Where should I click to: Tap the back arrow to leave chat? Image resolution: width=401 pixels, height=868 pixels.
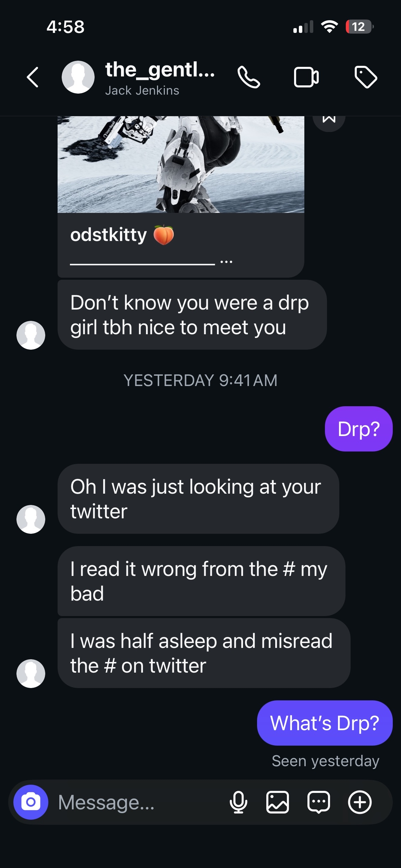point(33,77)
